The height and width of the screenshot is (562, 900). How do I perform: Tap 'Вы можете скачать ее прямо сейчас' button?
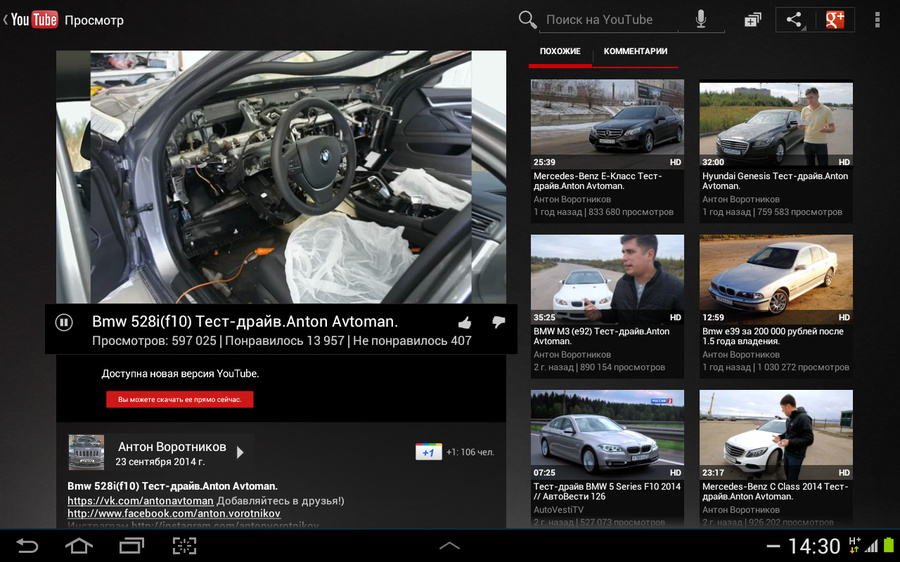pos(180,400)
